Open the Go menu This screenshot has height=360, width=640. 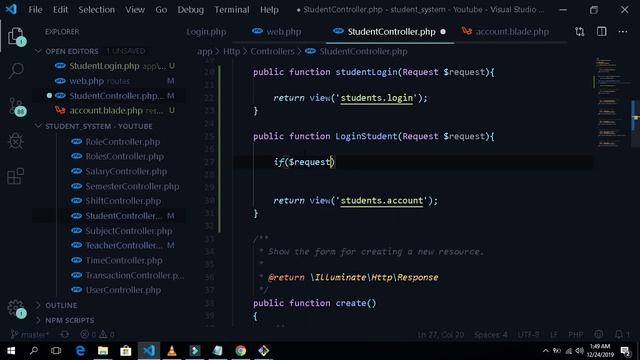[x=161, y=9]
